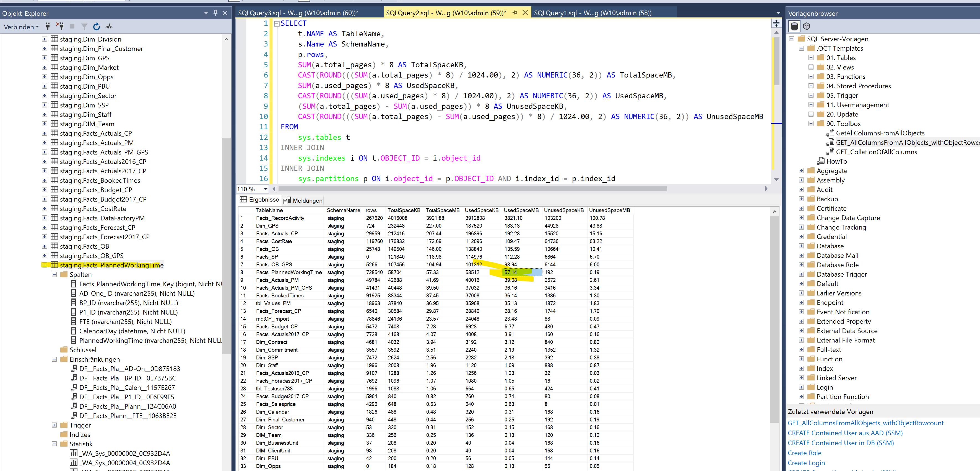Screen dimensions: 980x471
Task: Expand the staging.Facts_OB_GPS table node
Action: 45,256
